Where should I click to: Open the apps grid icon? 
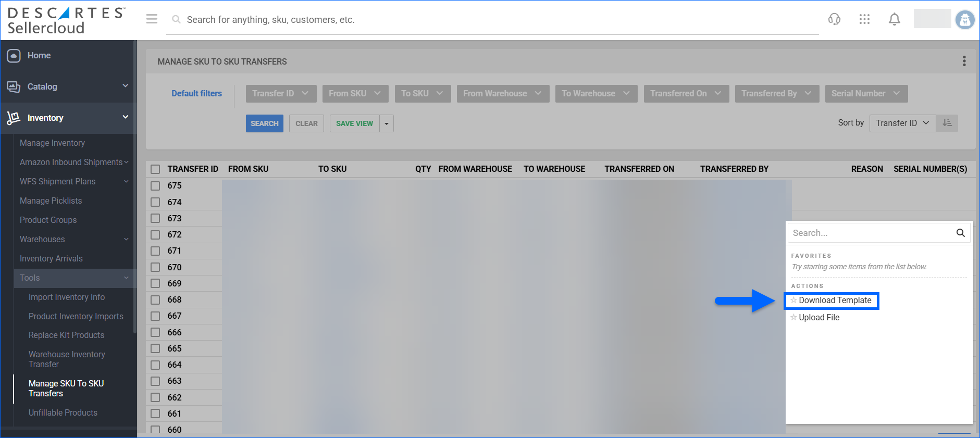(864, 19)
